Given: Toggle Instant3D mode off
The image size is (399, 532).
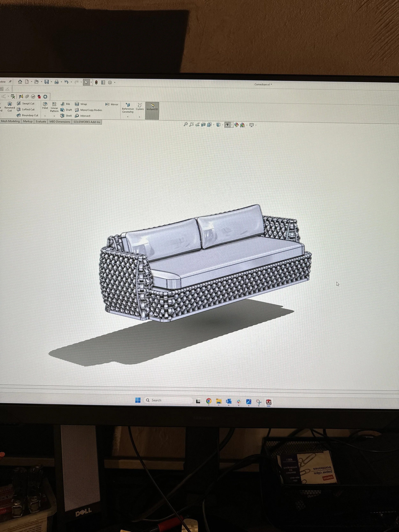Looking at the screenshot, I should pos(152,107).
